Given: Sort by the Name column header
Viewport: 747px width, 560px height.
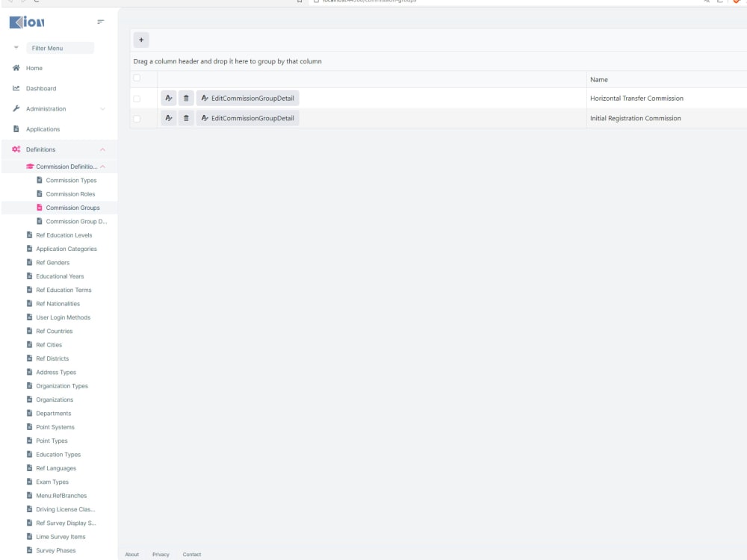Looking at the screenshot, I should [599, 80].
